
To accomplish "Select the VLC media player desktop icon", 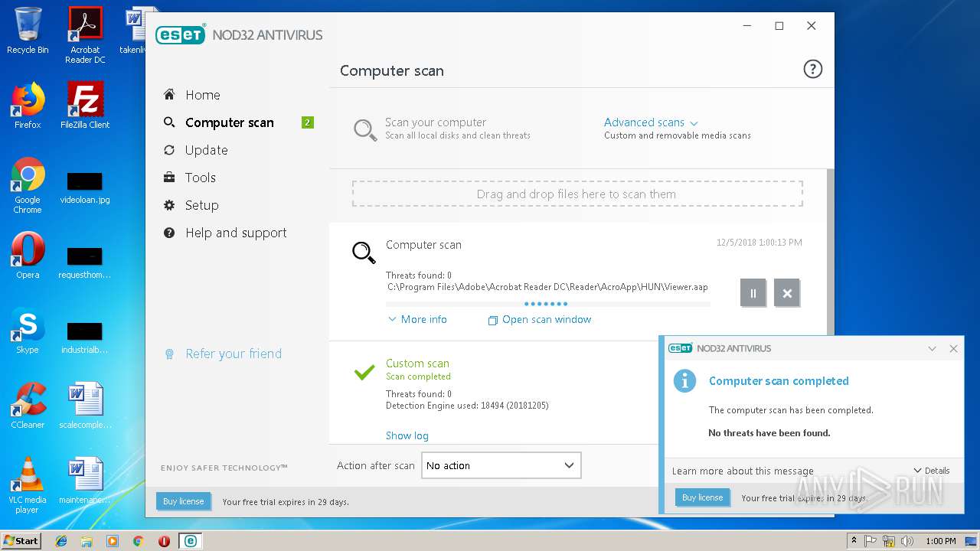I will (28, 485).
